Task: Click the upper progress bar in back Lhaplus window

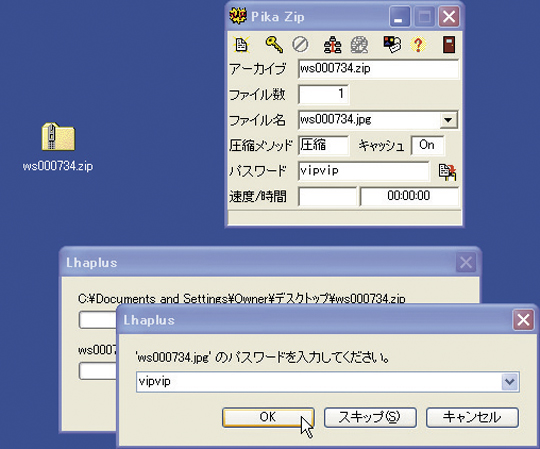Action: pyautogui.click(x=98, y=320)
